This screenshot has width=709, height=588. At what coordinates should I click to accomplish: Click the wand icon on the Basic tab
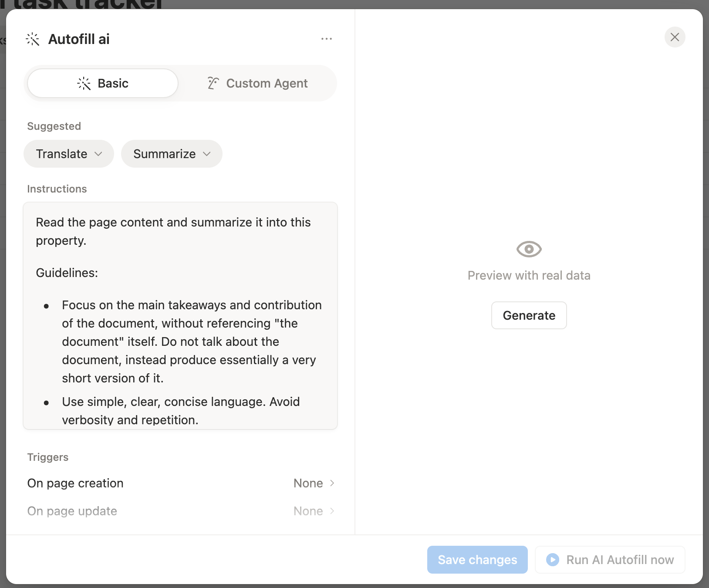(83, 83)
